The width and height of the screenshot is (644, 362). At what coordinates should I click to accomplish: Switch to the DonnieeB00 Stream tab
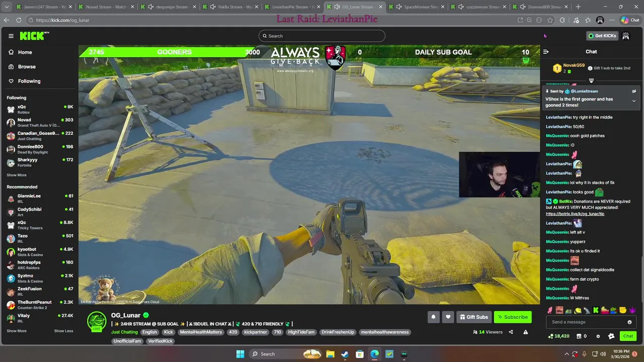pos(541,7)
